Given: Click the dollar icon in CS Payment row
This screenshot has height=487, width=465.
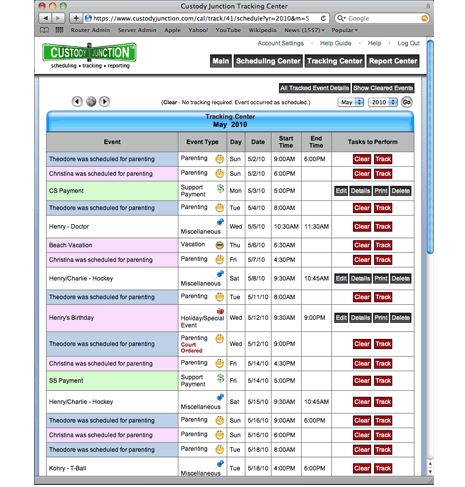Looking at the screenshot, I should 221,188.
